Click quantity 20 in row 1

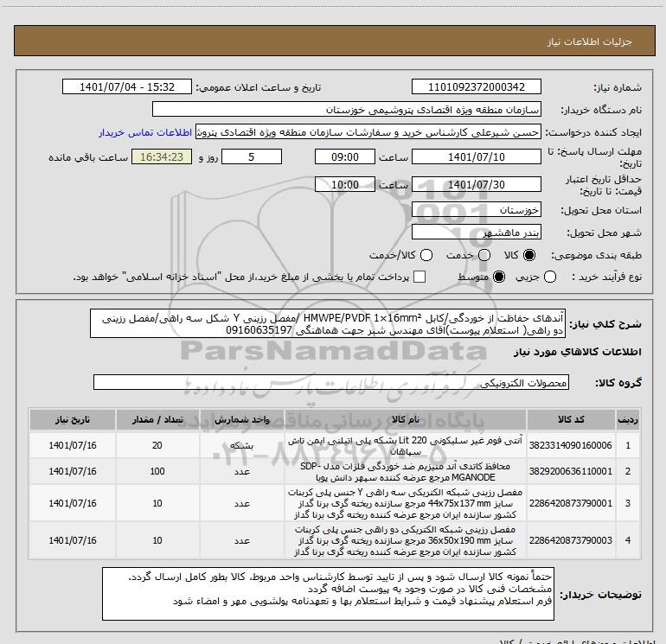click(157, 445)
